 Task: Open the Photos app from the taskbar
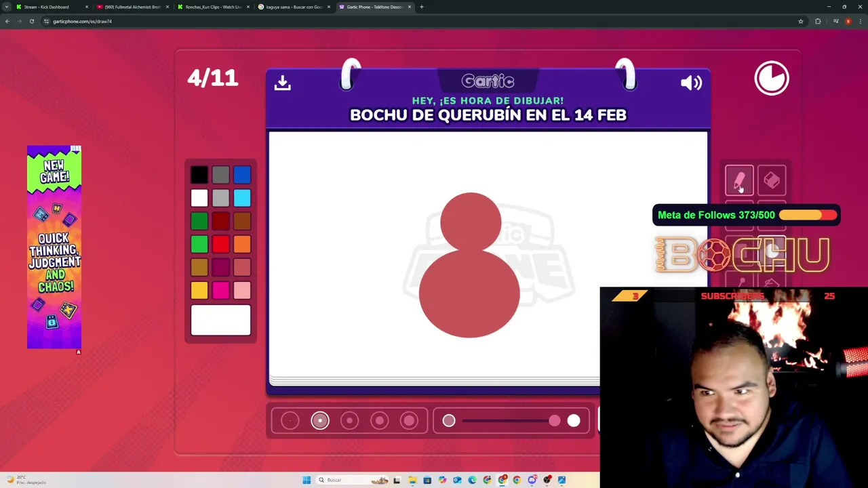(561, 480)
